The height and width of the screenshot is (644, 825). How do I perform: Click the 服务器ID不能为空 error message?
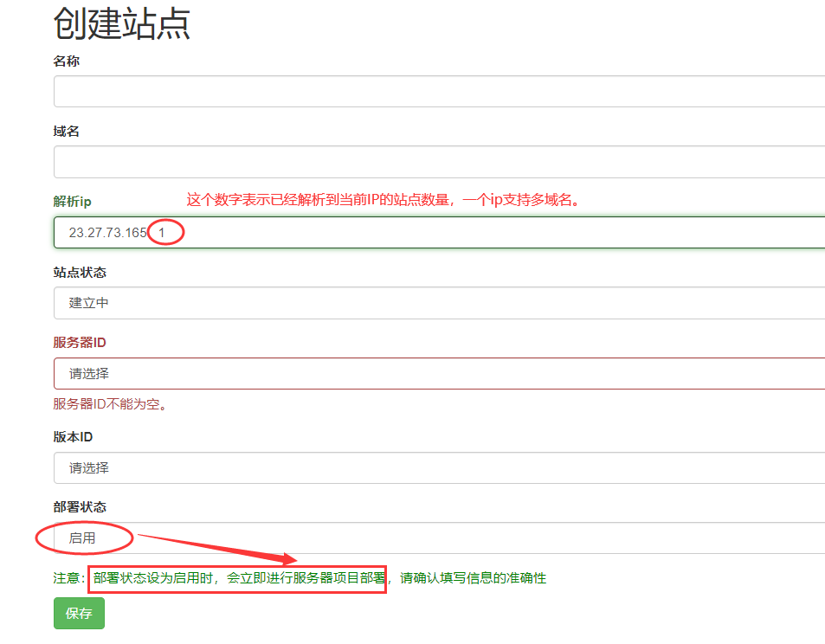[x=110, y=404]
